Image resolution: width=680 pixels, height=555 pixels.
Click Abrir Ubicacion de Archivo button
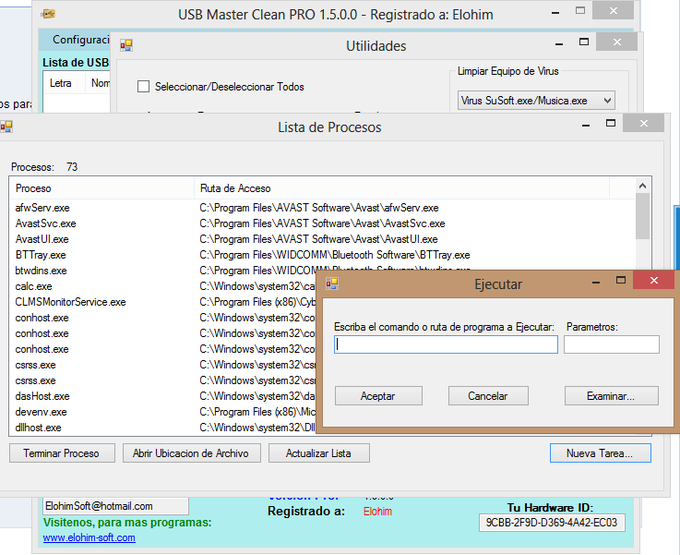pos(191,453)
